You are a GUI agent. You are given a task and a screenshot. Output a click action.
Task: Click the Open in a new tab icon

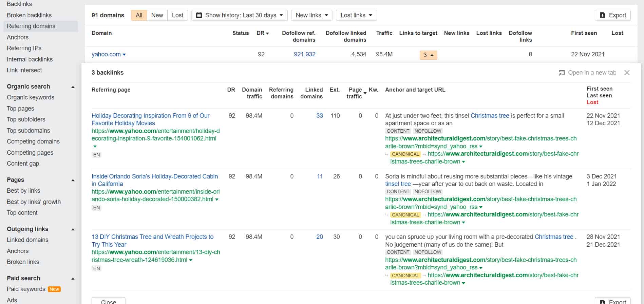562,73
